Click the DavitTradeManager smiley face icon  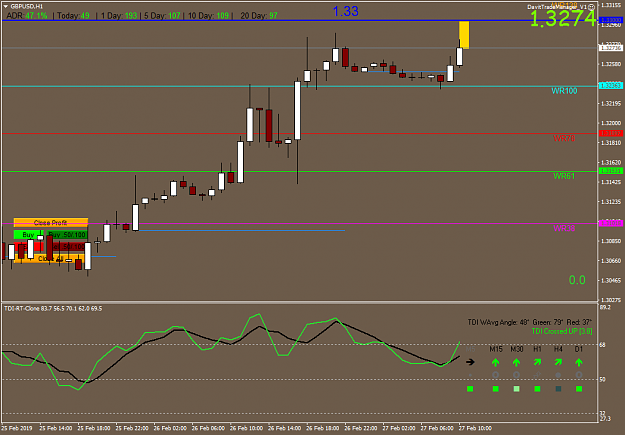coord(592,7)
